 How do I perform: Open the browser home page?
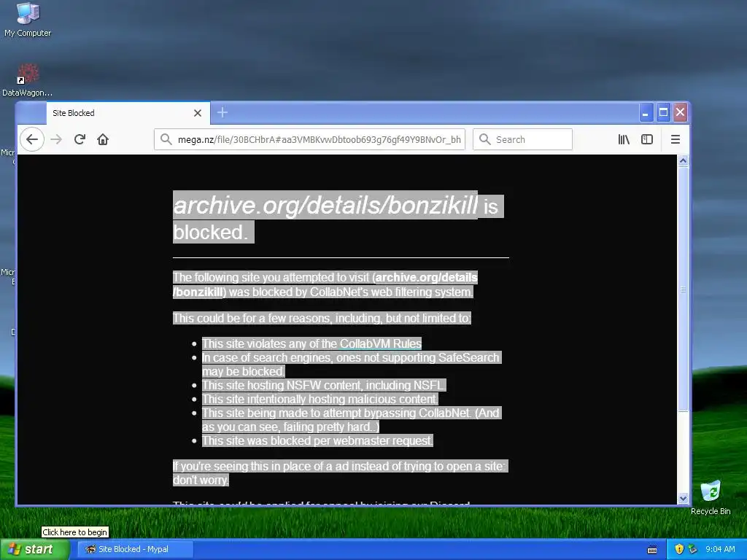tap(103, 139)
